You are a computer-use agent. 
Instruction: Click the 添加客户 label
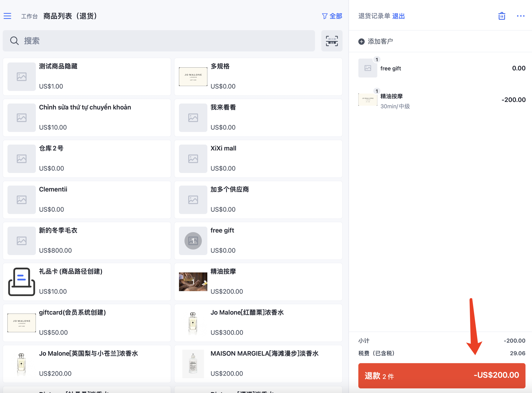tap(380, 42)
